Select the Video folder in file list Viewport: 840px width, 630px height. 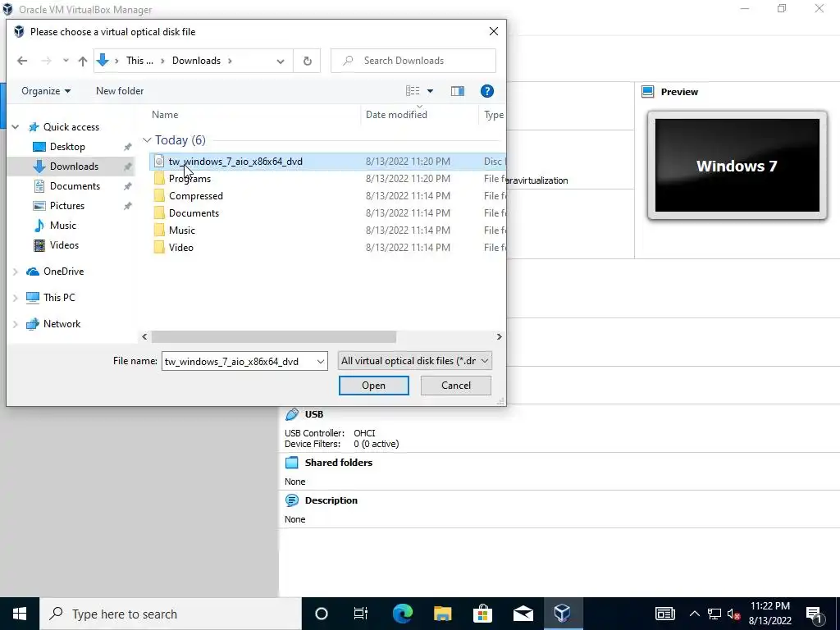181,247
